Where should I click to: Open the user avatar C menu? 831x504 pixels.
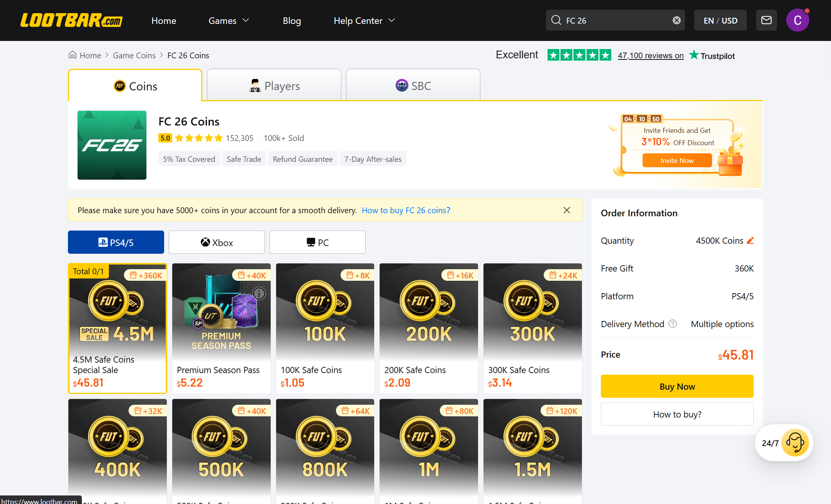(x=797, y=20)
